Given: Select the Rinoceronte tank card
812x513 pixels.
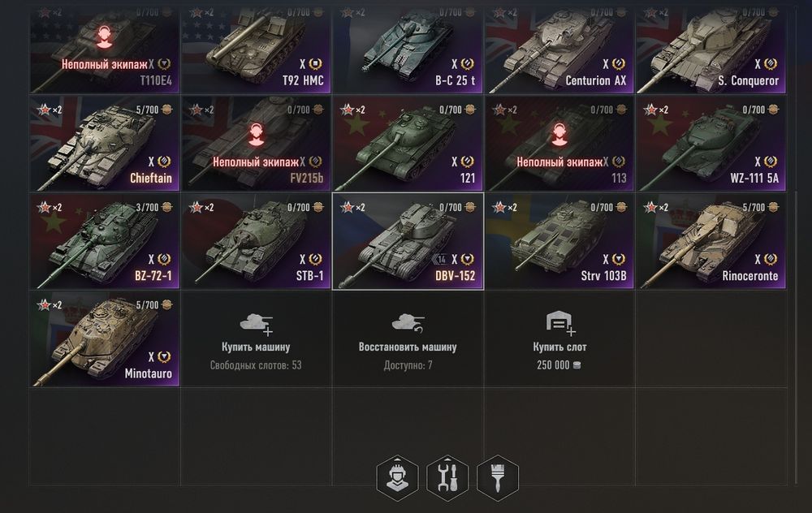Looking at the screenshot, I should (x=711, y=241).
